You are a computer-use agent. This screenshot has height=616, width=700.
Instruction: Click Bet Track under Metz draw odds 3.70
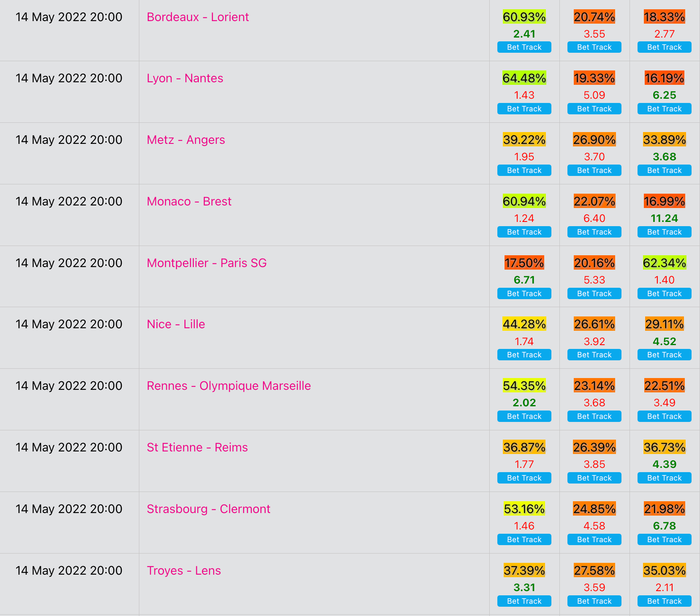594,170
